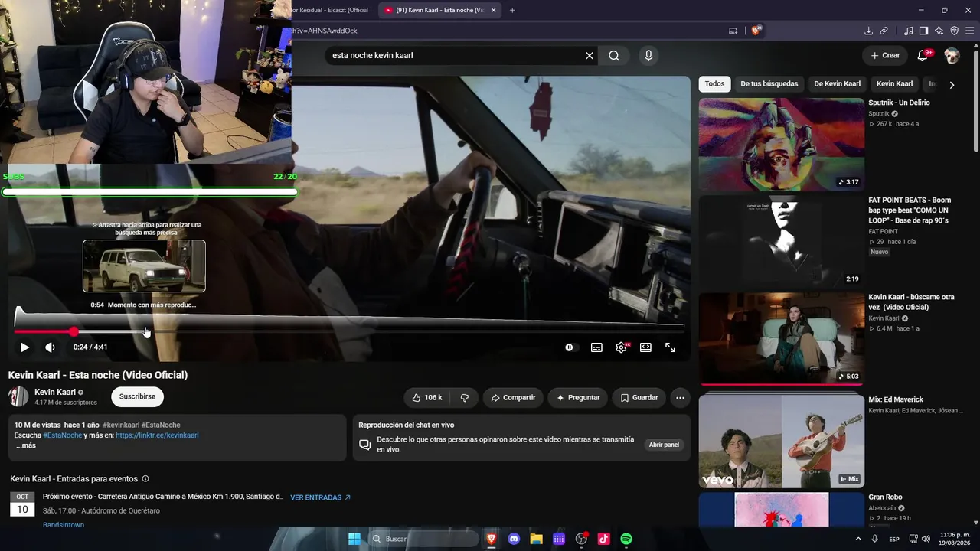The width and height of the screenshot is (980, 551).
Task: Open Spotify from the taskbar
Action: point(626,539)
